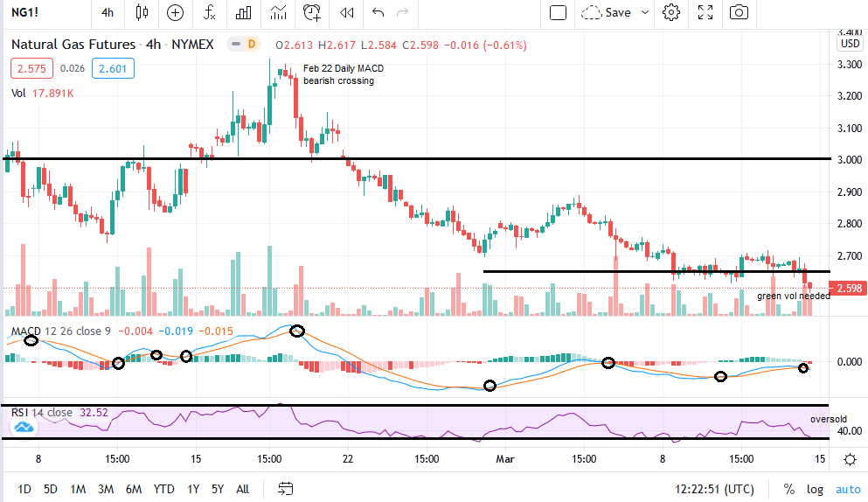Viewport: 868px width, 502px height.
Task: Open the indicators fx menu
Action: tap(209, 12)
